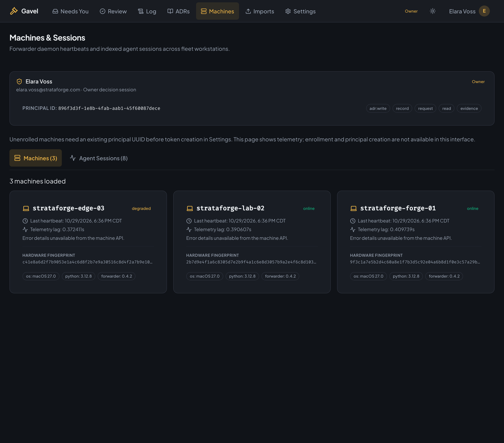This screenshot has height=443, width=504.
Task: Open the Imports page
Action: coord(260,11)
